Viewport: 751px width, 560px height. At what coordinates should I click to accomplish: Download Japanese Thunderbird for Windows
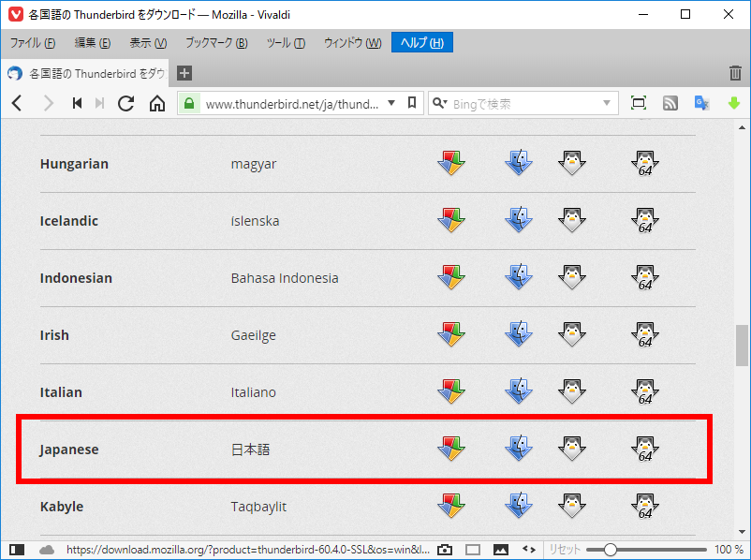tap(451, 449)
